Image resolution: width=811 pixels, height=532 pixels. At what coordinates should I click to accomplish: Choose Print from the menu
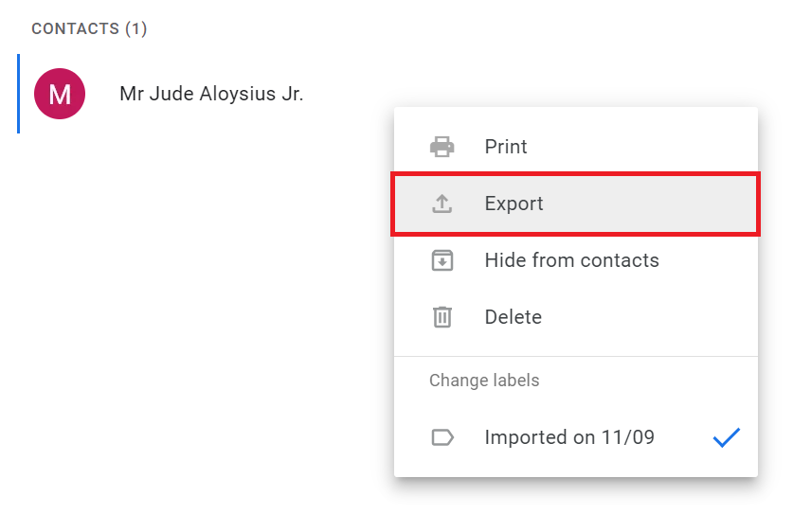[576, 147]
